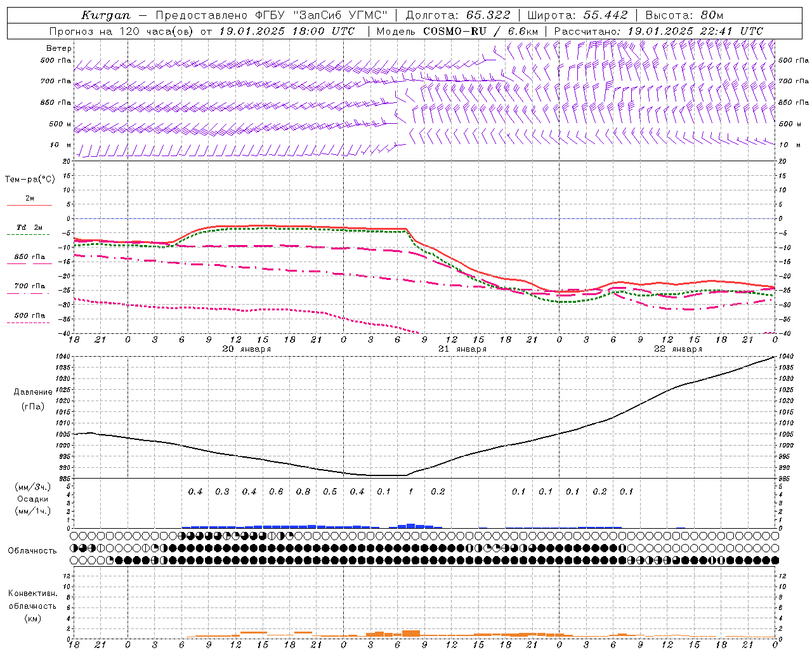Click the model name "COSMO-RU / 6.6км"
The height and width of the screenshot is (650, 812).
pyautogui.click(x=480, y=31)
